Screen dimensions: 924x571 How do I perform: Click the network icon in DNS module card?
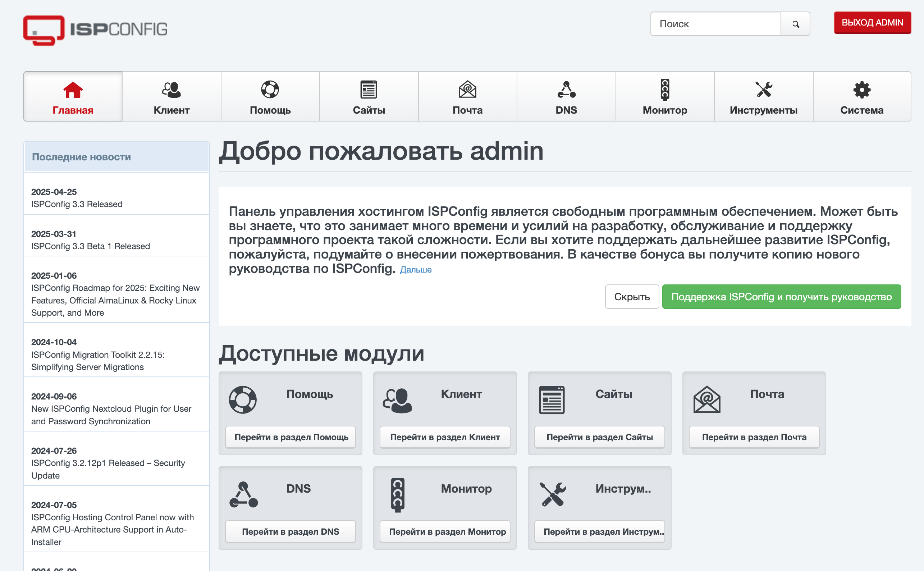pyautogui.click(x=243, y=494)
